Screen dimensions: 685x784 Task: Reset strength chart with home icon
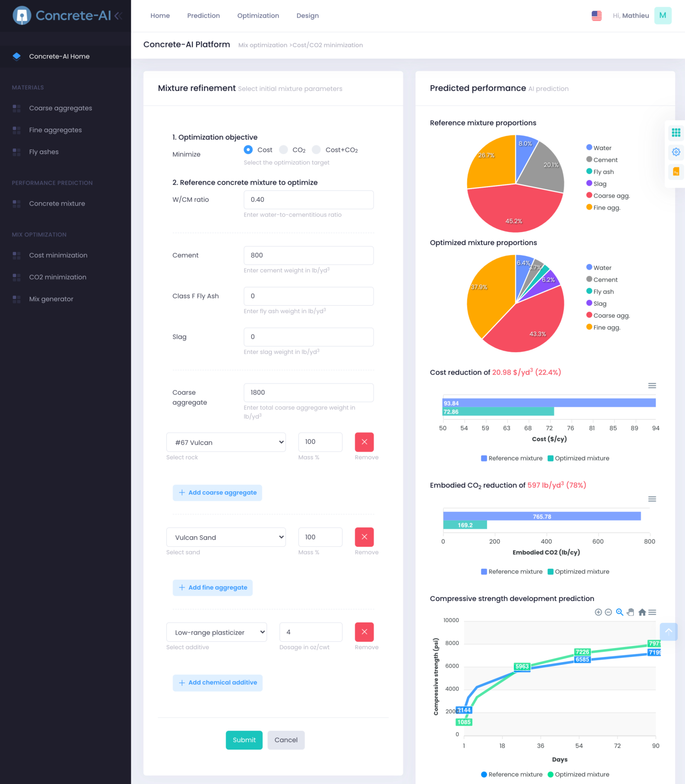[x=642, y=612]
